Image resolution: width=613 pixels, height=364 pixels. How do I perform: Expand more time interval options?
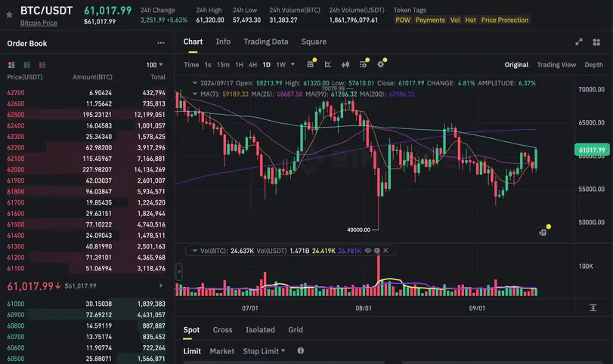293,64
